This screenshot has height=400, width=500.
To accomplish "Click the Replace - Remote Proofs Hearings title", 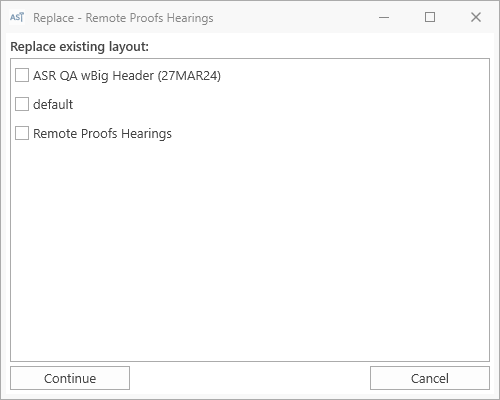I will point(123,18).
